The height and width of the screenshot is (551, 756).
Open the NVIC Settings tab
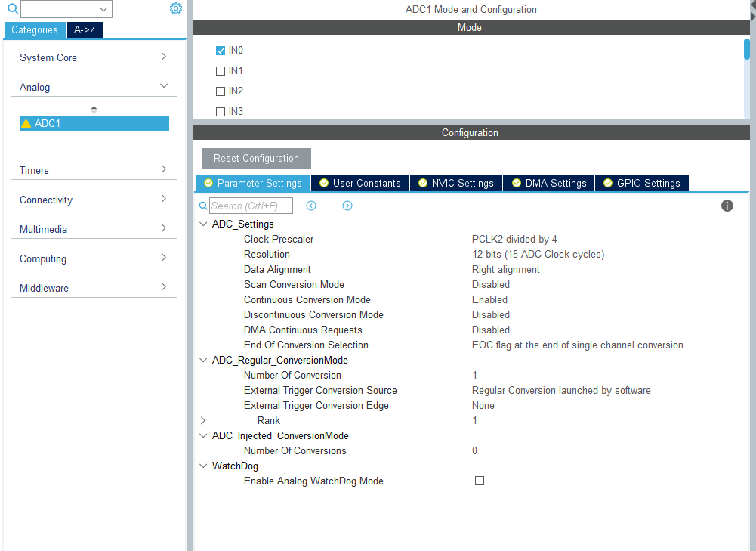pos(456,183)
